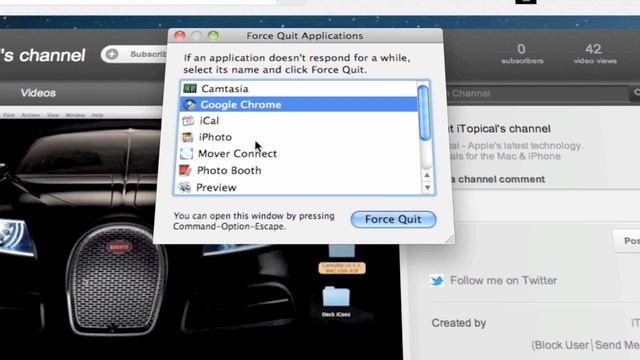Click the Mover Connect icon
Image resolution: width=640 pixels, height=360 pixels.
(187, 153)
